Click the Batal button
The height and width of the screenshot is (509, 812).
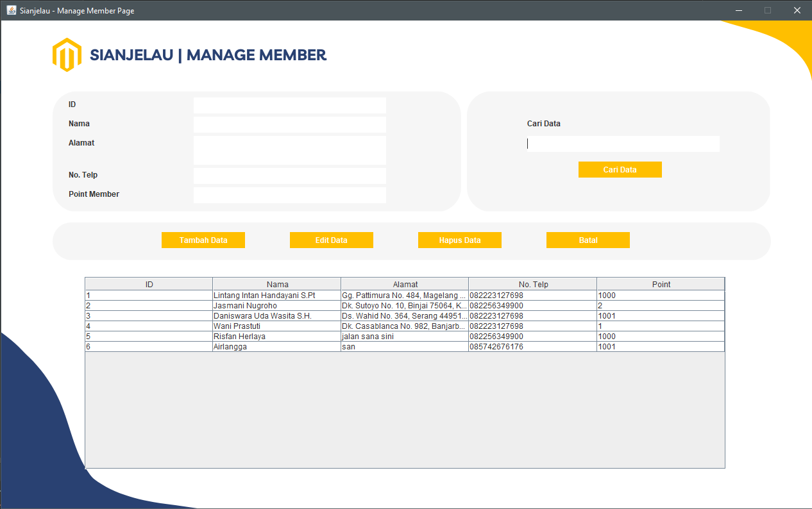pos(588,240)
